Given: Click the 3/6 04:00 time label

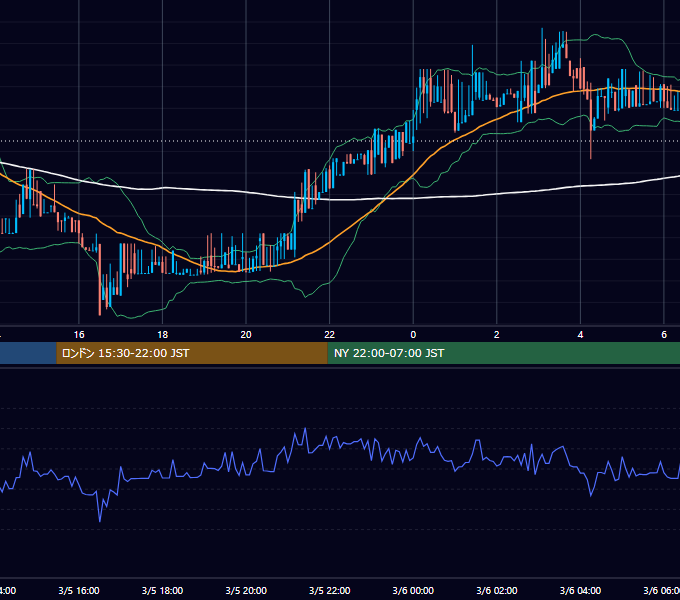Looking at the screenshot, I should (580, 590).
